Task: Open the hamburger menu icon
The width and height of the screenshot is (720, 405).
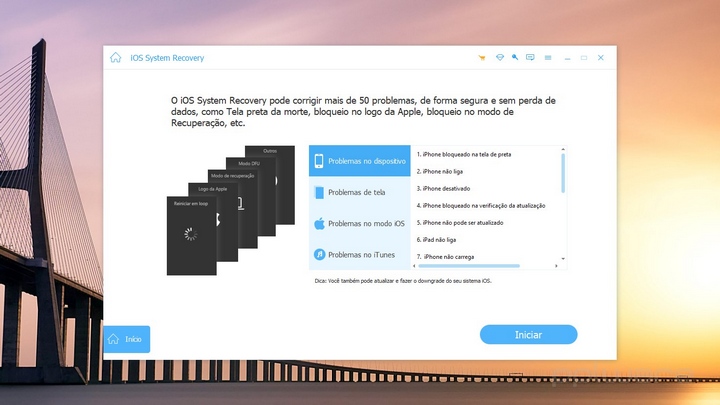Action: [x=548, y=57]
